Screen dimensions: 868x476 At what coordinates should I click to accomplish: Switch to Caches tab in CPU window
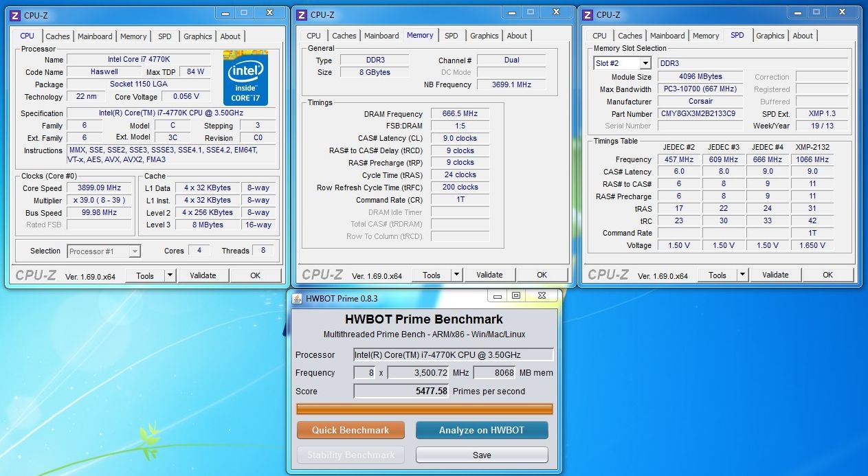coord(58,36)
